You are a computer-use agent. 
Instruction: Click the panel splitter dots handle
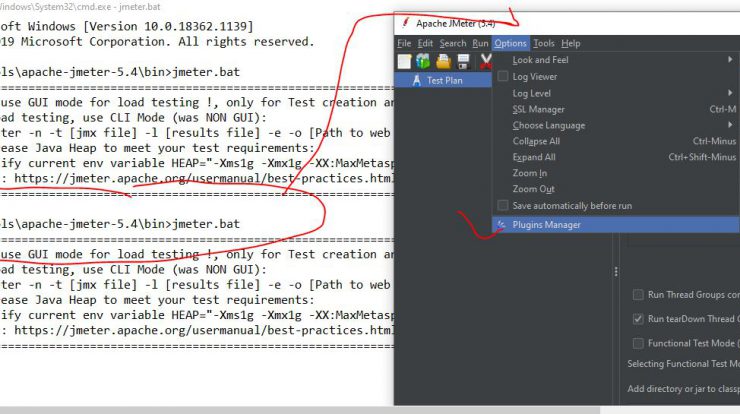click(x=616, y=271)
